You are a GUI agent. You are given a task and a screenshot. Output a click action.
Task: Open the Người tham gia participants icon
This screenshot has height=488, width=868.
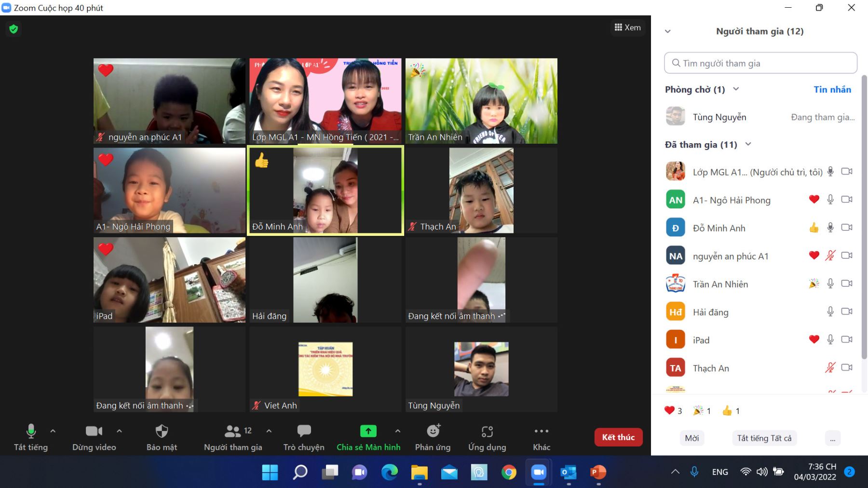[x=233, y=432]
